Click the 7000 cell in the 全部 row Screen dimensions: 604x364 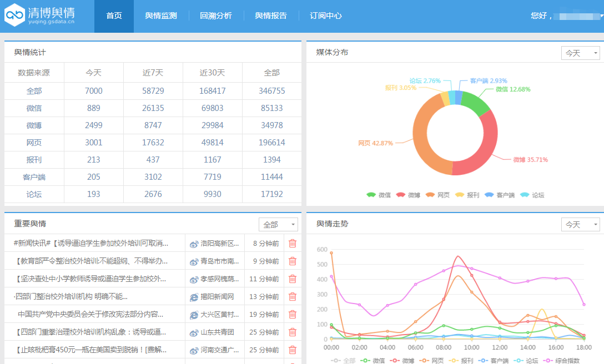tap(94, 91)
